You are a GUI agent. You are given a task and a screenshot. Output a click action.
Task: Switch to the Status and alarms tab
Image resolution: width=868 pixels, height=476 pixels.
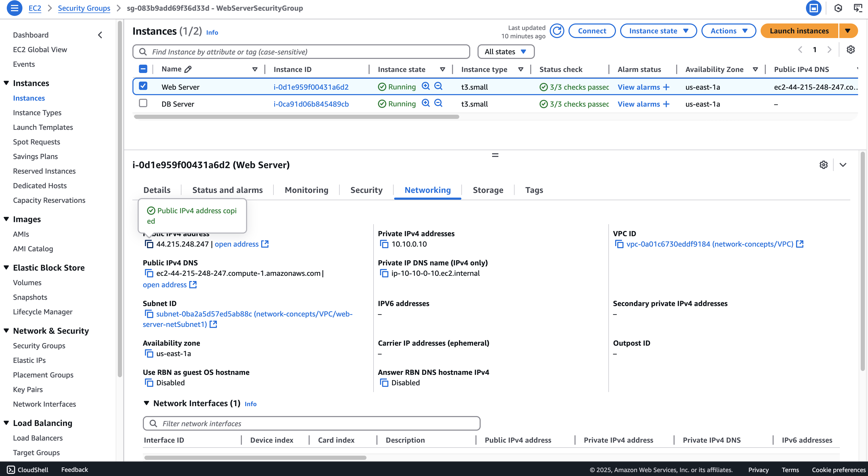click(x=228, y=190)
